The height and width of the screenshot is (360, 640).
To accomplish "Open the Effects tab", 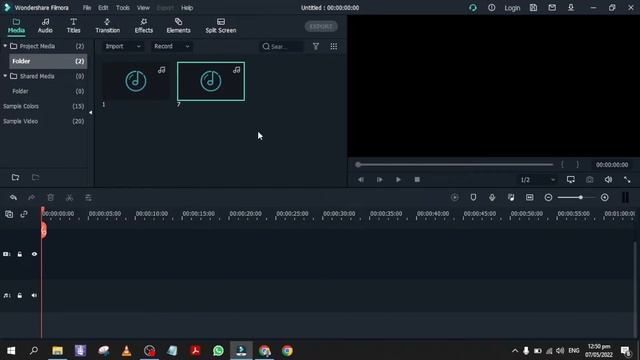I will point(144,26).
